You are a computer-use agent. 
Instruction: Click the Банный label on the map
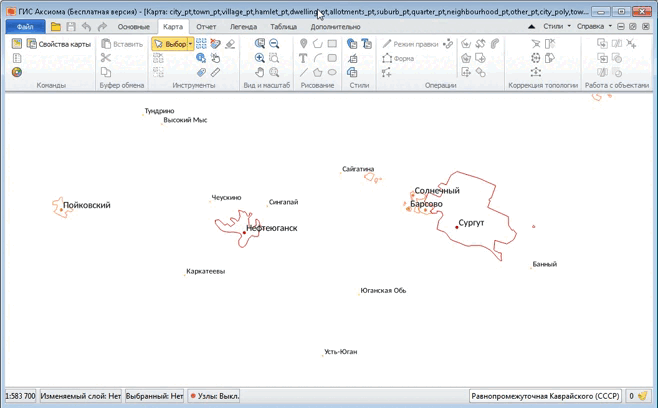click(x=545, y=264)
